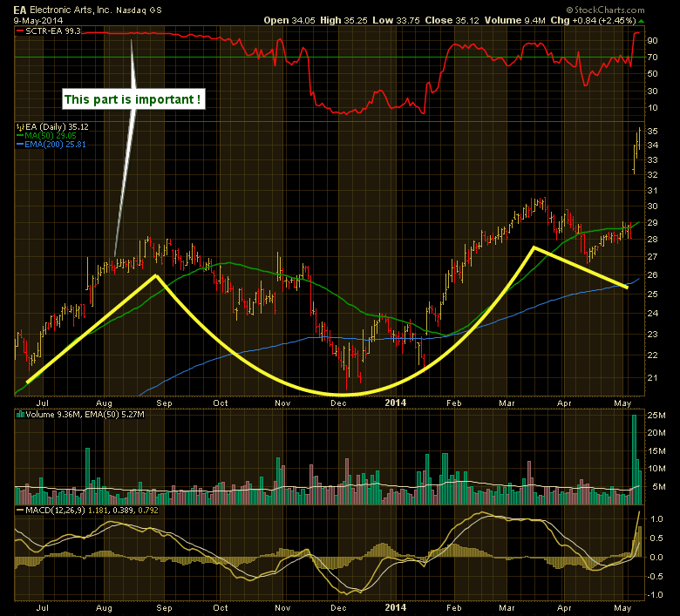Screen dimensions: 680x616
Task: Click the 0.0 label on the MACD axis
Action: tap(657, 558)
